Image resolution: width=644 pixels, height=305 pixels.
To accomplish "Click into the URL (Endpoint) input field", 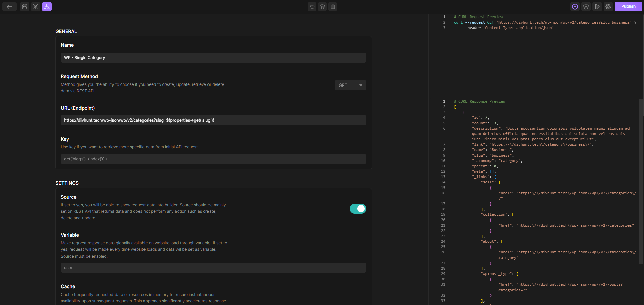I will pyautogui.click(x=213, y=120).
